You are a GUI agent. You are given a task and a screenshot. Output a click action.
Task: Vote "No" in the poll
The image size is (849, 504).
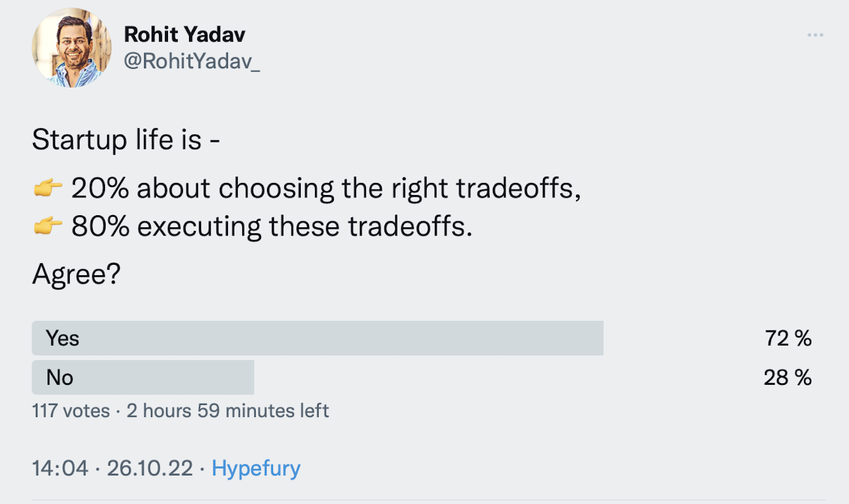tap(60, 377)
